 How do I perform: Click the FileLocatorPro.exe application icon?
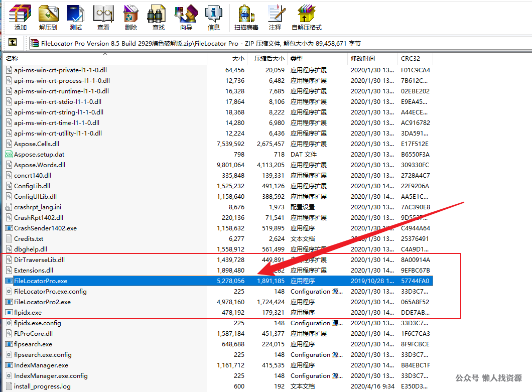pyautogui.click(x=9, y=281)
